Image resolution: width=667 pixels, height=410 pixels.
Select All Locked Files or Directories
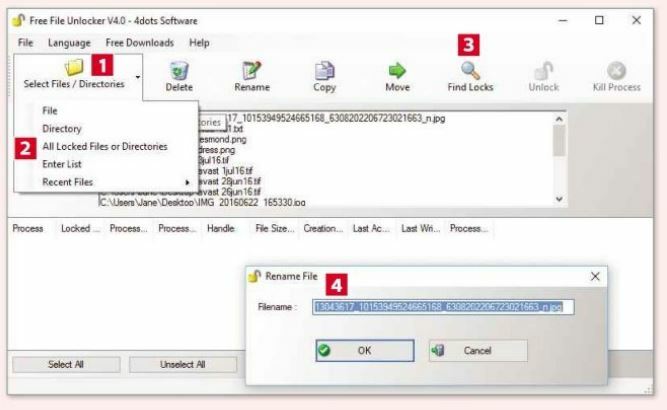(105, 146)
